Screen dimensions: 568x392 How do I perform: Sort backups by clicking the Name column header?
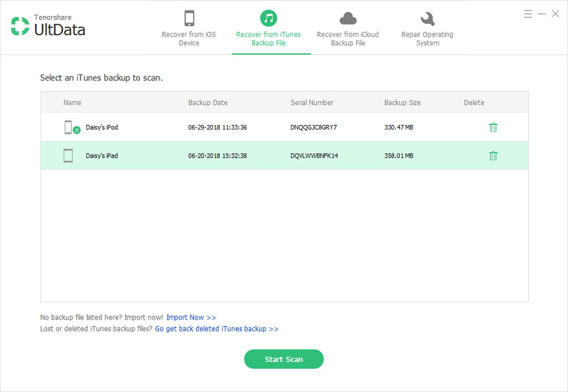72,102
